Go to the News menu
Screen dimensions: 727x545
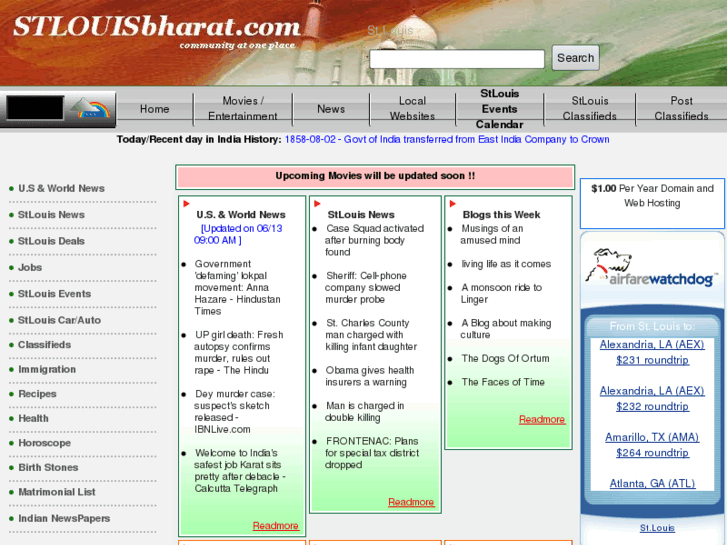tap(331, 109)
